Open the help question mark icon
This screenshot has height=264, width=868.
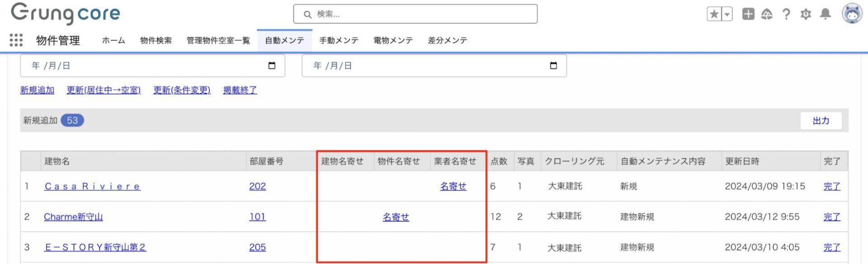pos(786,14)
